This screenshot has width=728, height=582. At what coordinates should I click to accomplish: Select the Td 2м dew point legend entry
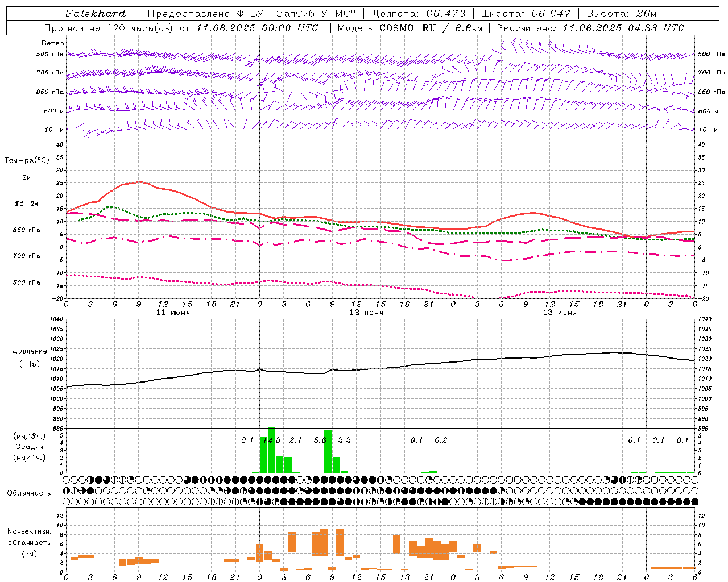pos(27,203)
